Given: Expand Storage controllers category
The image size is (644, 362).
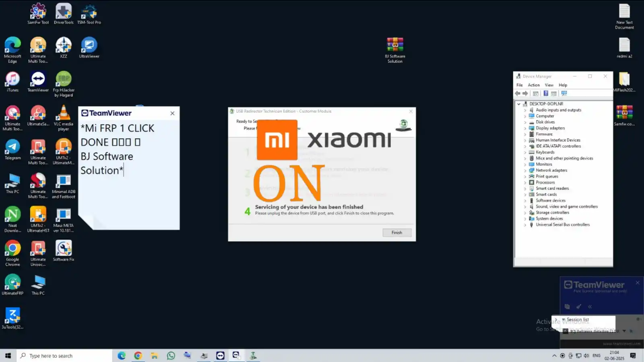Looking at the screenshot, I should (525, 212).
